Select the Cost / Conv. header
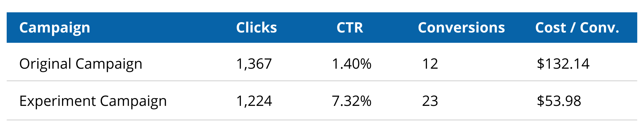 577,27
